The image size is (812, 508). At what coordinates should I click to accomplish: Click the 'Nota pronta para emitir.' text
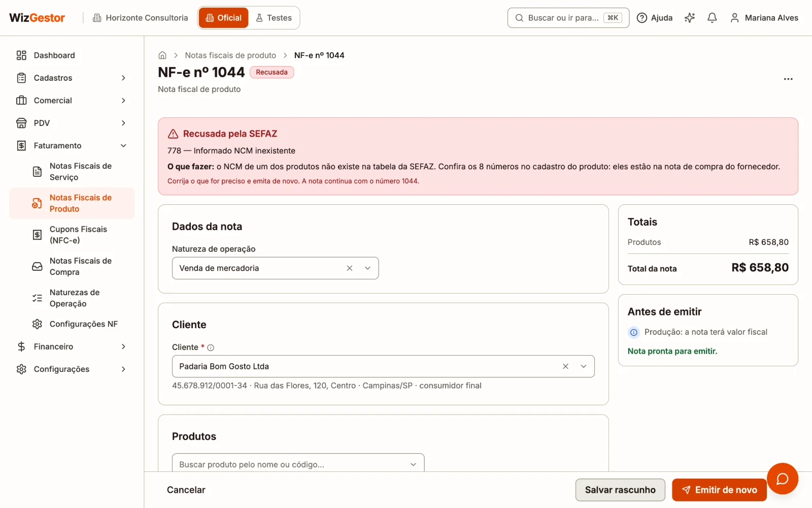[672, 351]
